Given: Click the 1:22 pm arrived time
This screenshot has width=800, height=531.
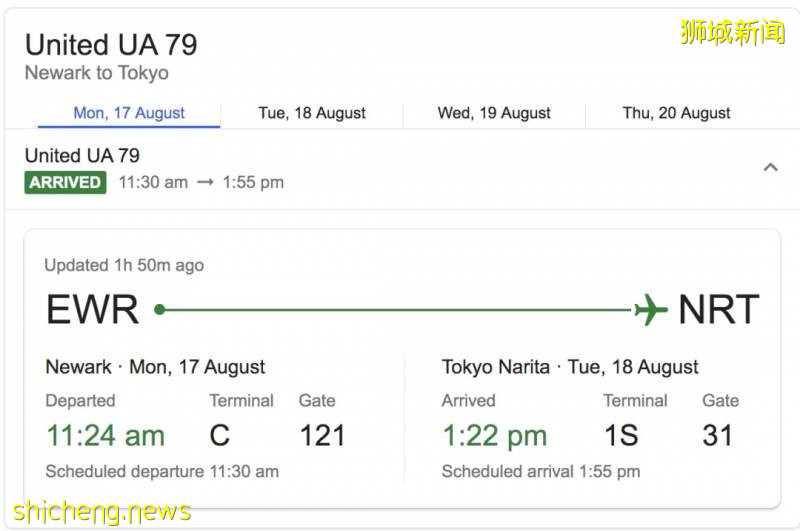Looking at the screenshot, I should coord(494,435).
